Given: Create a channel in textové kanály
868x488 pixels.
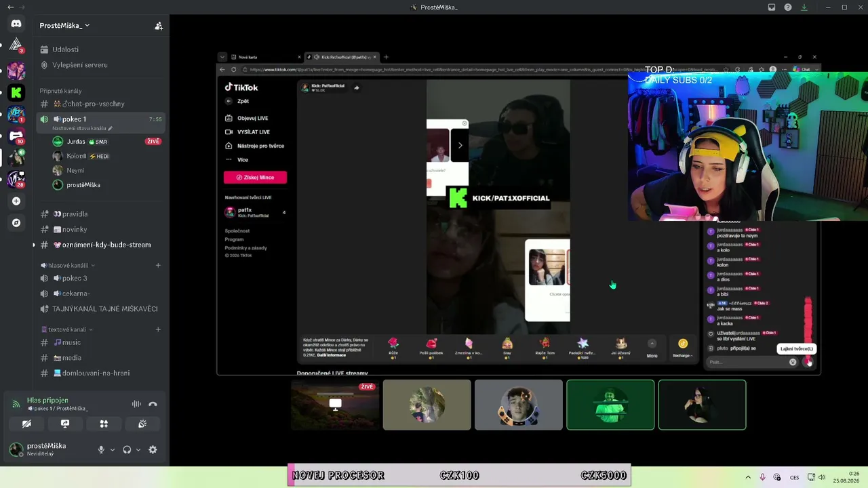Looking at the screenshot, I should [x=158, y=329].
